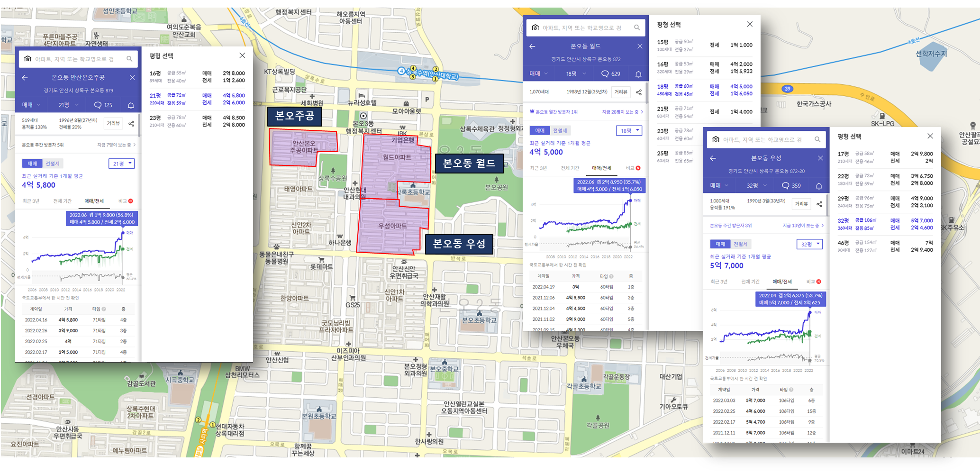The height and width of the screenshot is (474, 980).
Task: Select 매매/전세 tab in 본오동 월드 panel
Action: [601, 168]
